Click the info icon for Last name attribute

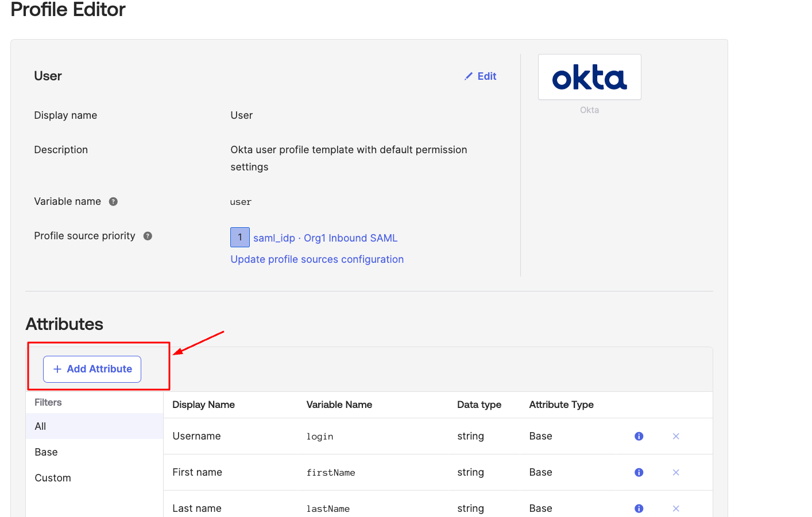pyautogui.click(x=639, y=508)
